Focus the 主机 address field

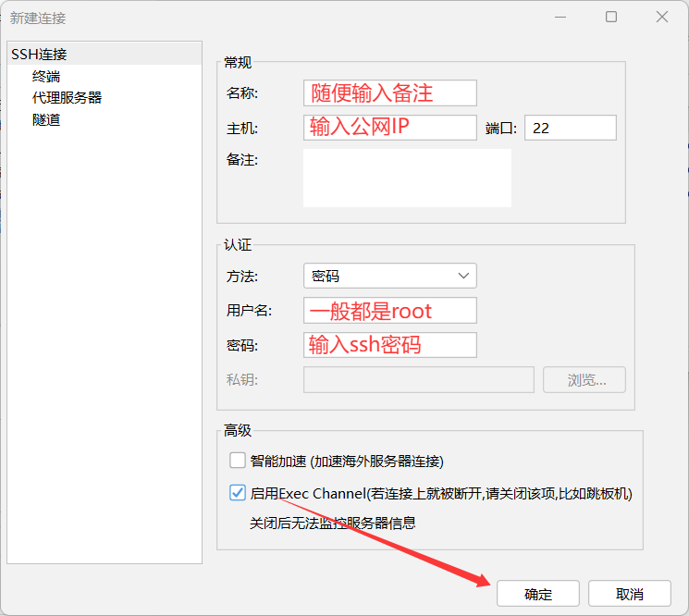(x=389, y=127)
